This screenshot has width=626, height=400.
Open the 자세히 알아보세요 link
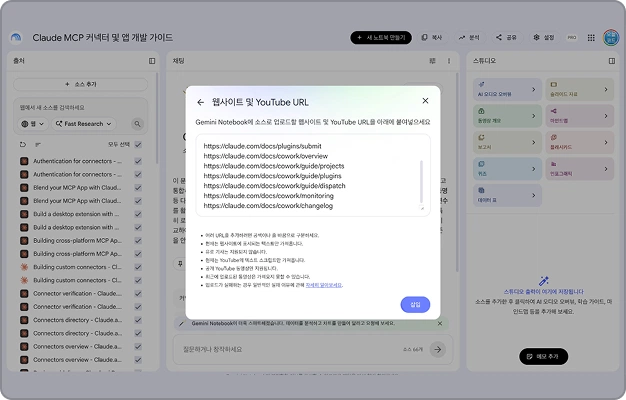coord(323,285)
